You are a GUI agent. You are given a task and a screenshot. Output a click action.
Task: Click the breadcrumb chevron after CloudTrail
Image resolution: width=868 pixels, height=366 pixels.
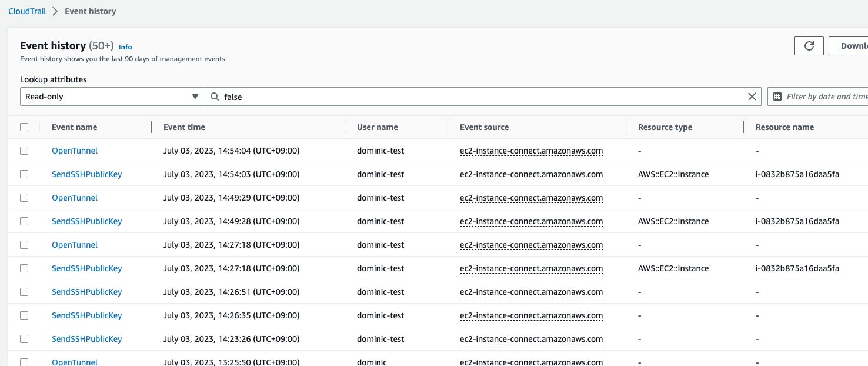(55, 11)
